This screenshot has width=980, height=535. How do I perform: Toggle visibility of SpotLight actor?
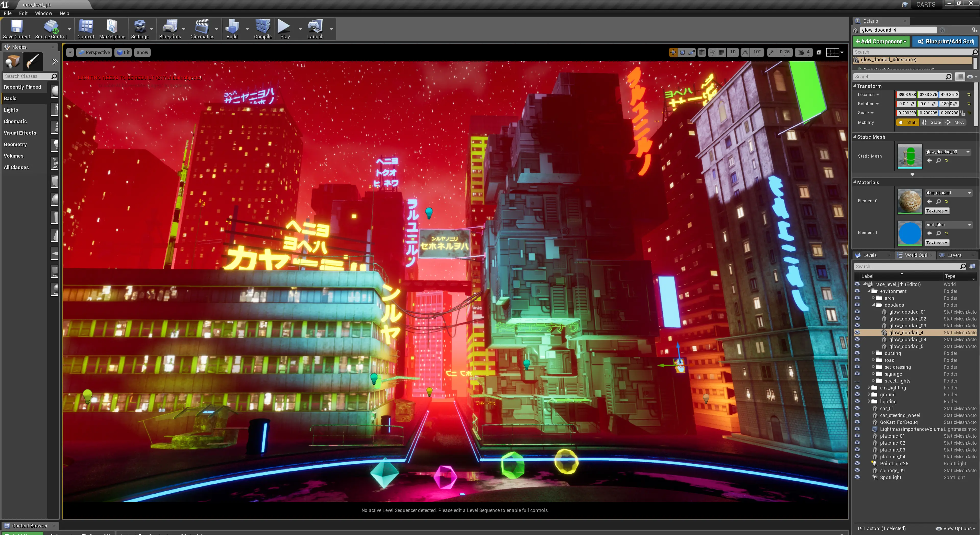(857, 477)
